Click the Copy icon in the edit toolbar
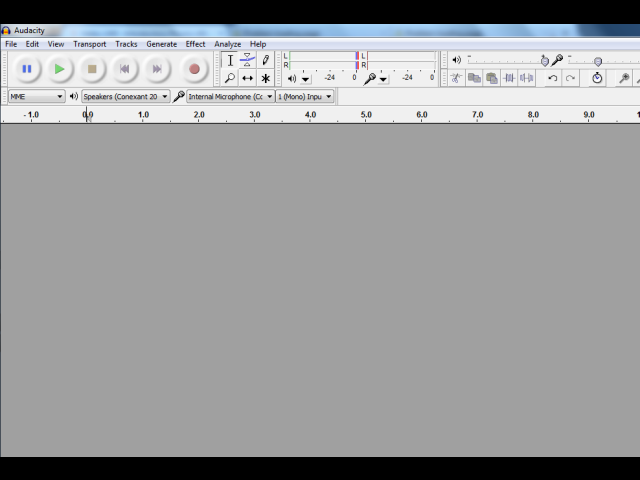Screen dimensions: 640x480 [x=474, y=78]
